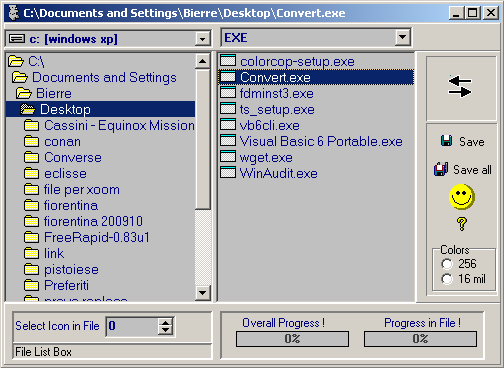
Task: Select Visual Basic 6 Portable.exe file
Action: point(321,141)
